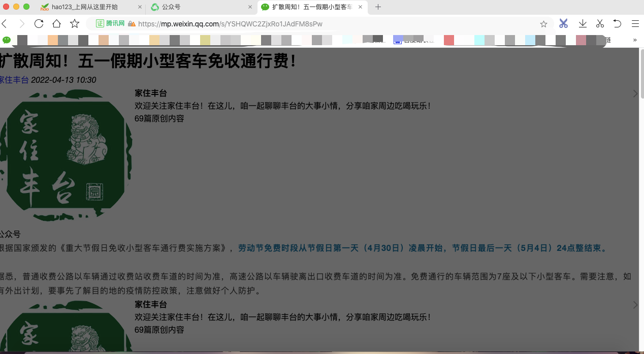Select the 扩散周知 article tab
The width and height of the screenshot is (644, 354).
click(x=313, y=7)
